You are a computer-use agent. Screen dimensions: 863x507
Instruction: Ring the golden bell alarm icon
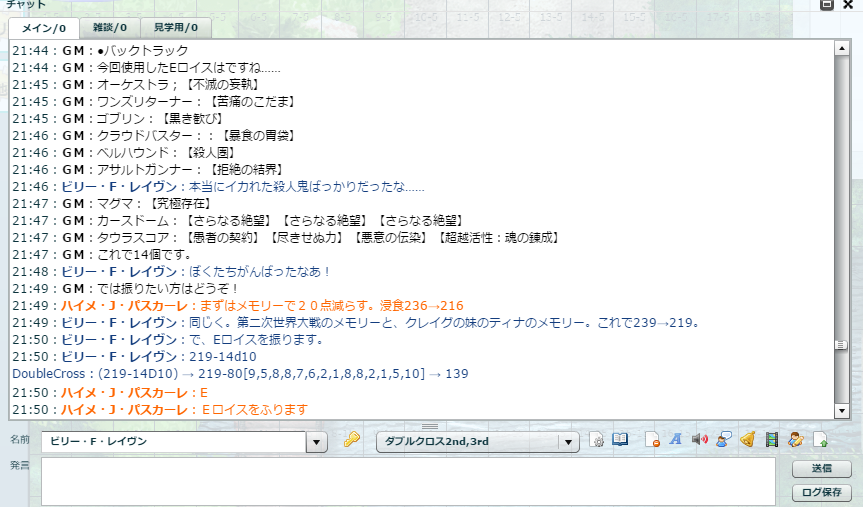pos(747,440)
